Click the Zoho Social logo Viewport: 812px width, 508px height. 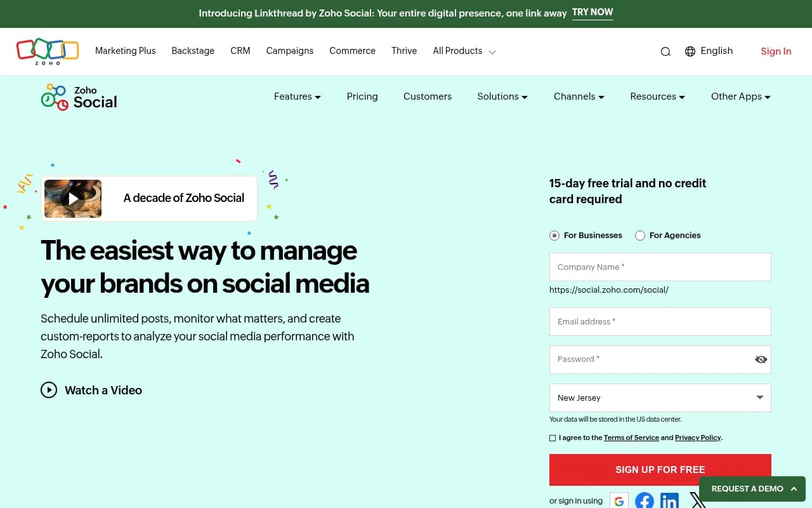78,97
